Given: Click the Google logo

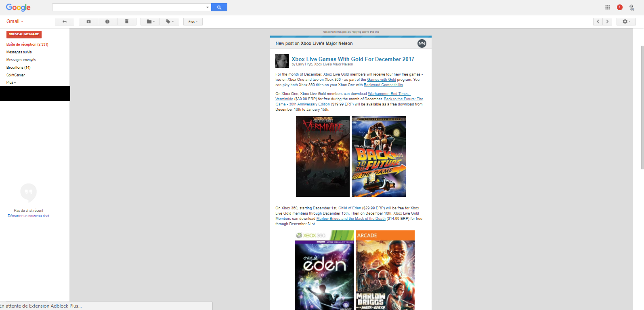Looking at the screenshot, I should (18, 8).
